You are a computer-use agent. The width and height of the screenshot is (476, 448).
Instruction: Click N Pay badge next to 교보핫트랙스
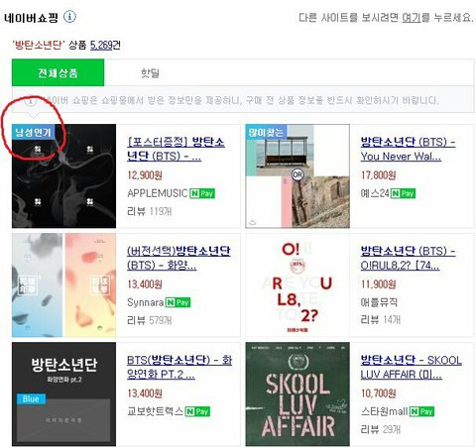197,411
